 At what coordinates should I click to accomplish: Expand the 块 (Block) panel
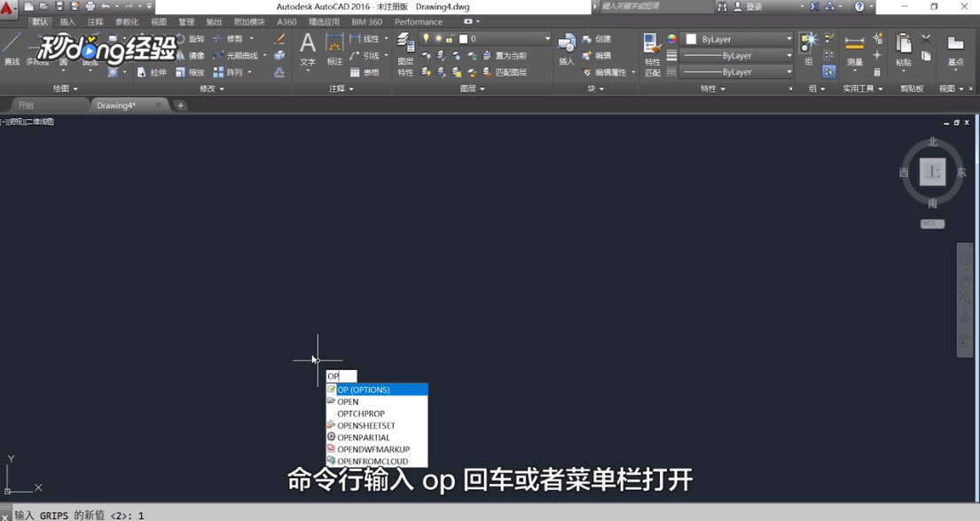click(x=596, y=89)
